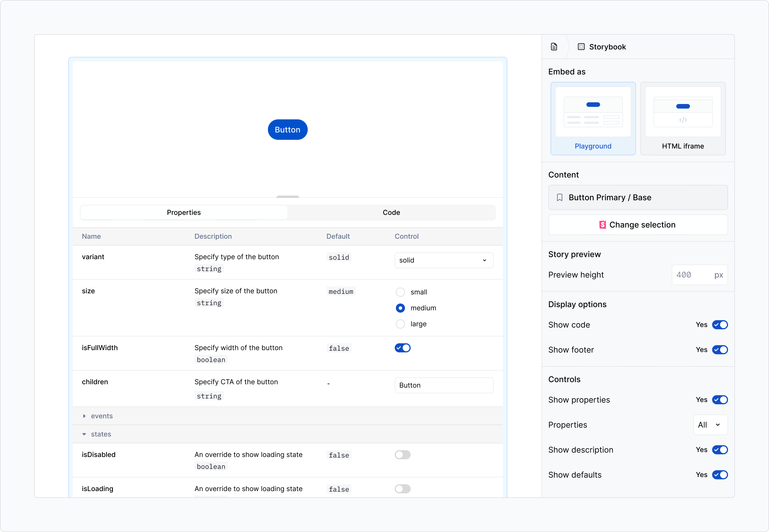Image resolution: width=769 pixels, height=532 pixels.
Task: Click the document page icon in header
Action: coord(554,47)
